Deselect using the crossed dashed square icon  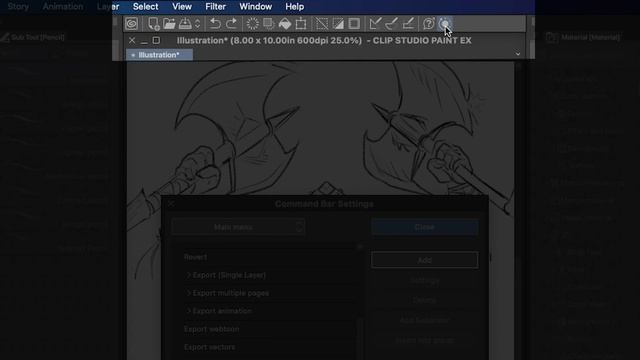[x=322, y=24]
